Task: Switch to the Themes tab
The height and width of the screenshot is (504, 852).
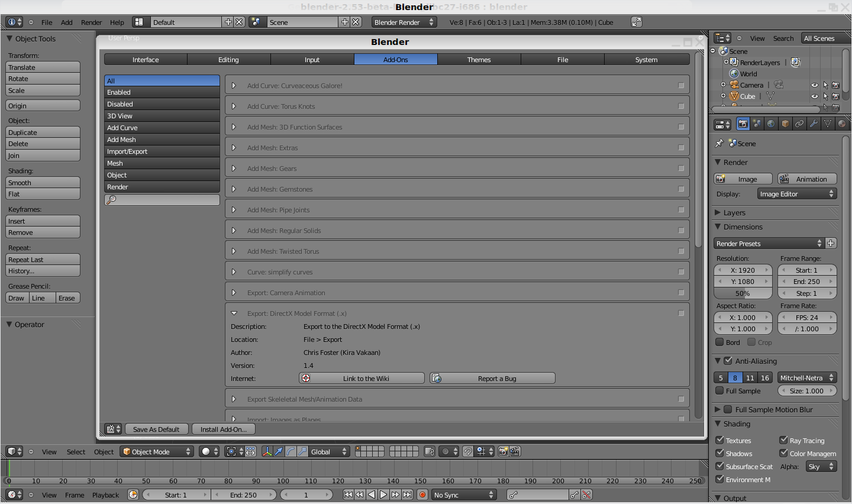Action: point(479,60)
